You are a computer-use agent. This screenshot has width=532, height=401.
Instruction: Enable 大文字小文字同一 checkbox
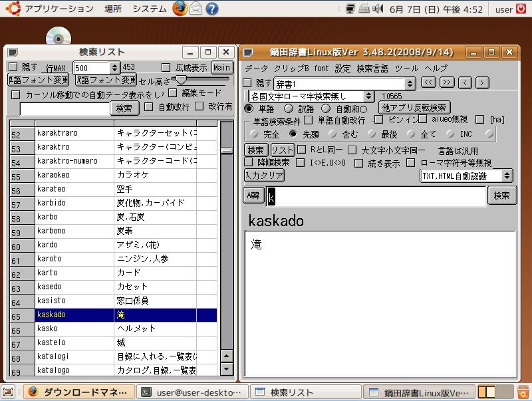[352, 150]
